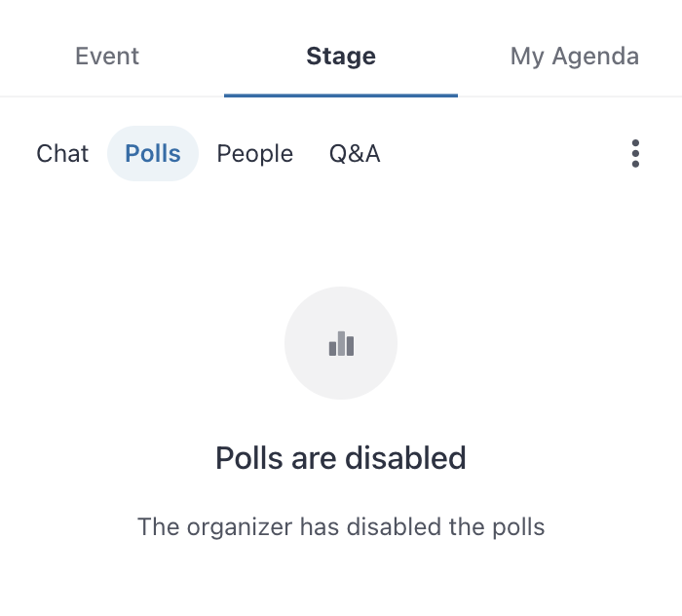Select the Stage tab
Image resolution: width=682 pixels, height=616 pixels.
coord(341,57)
